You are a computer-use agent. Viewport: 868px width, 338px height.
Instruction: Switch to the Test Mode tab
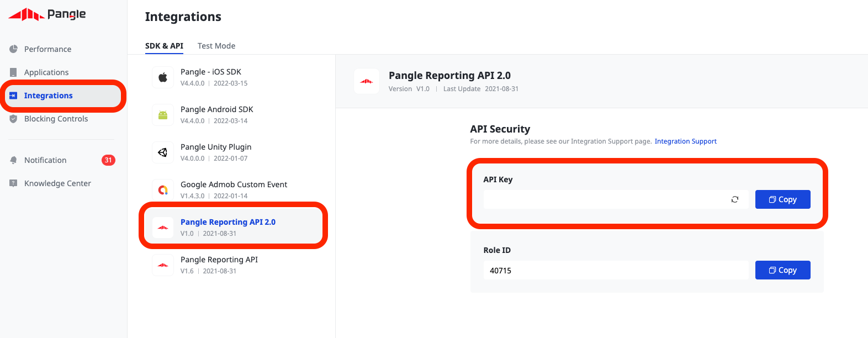216,46
